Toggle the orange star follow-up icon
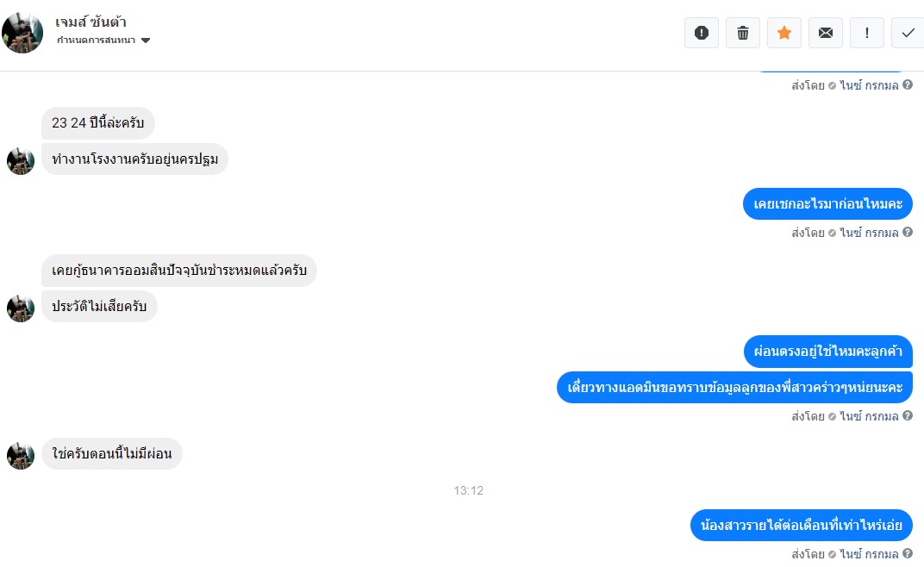The width and height of the screenshot is (924, 567). click(x=784, y=33)
